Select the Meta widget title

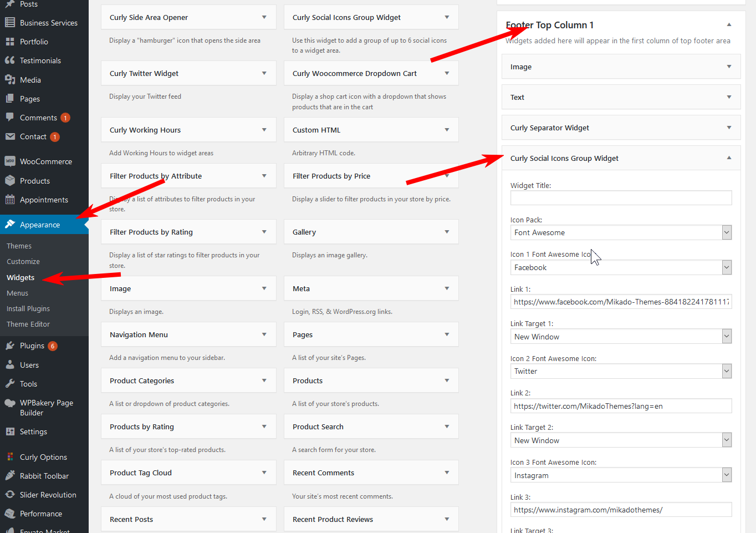[301, 288]
